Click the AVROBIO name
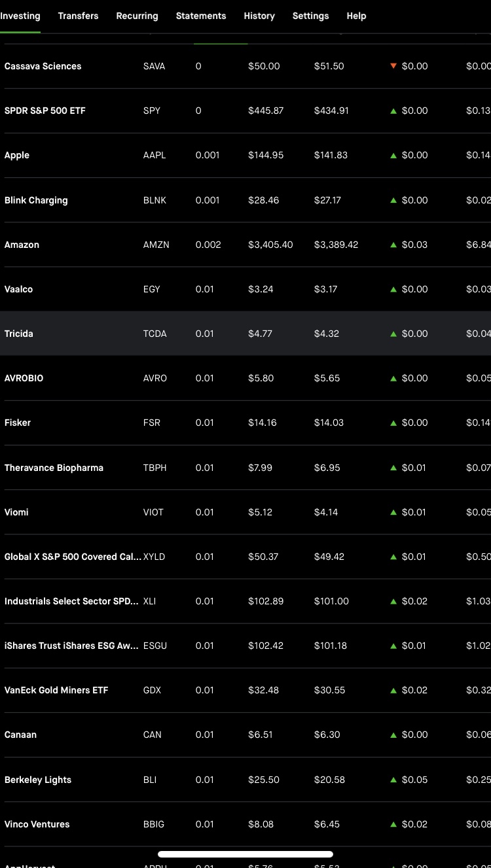 point(24,378)
